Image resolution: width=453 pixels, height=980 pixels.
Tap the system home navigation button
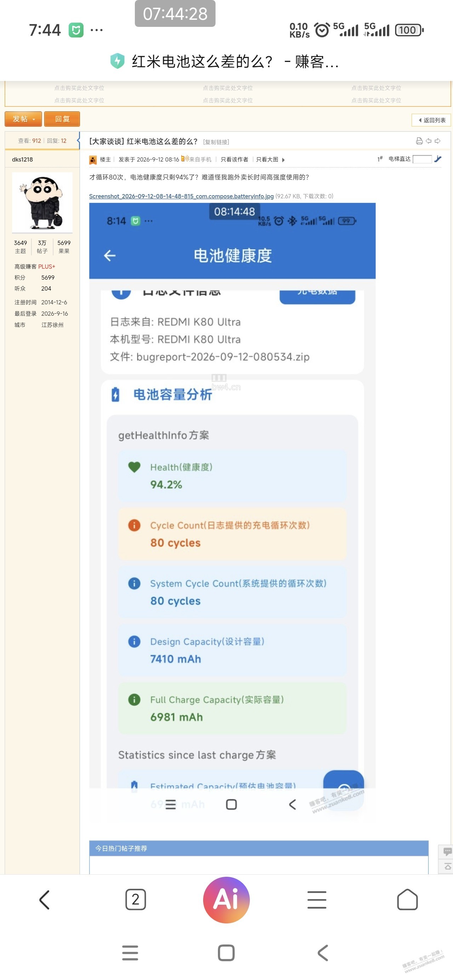point(226,953)
